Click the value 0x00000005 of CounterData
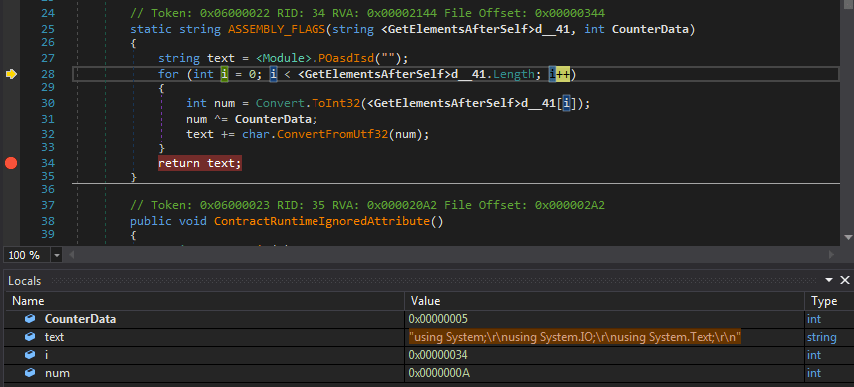 tap(438, 319)
